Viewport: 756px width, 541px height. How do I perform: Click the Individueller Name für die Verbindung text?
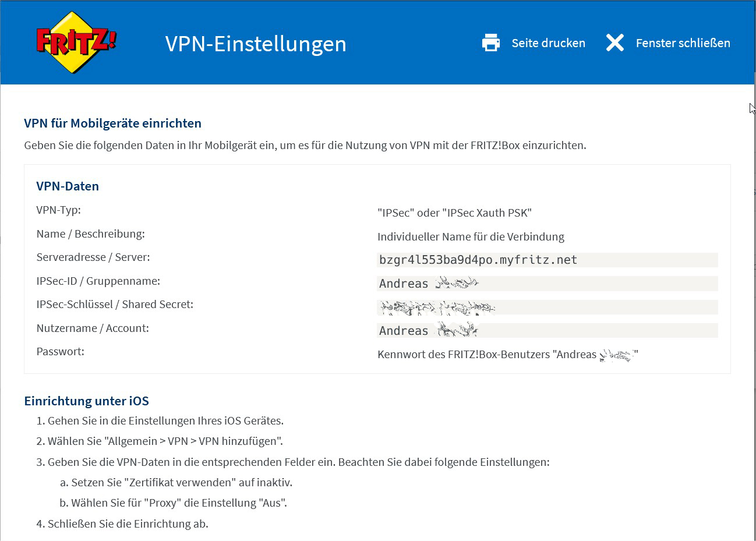coord(471,236)
